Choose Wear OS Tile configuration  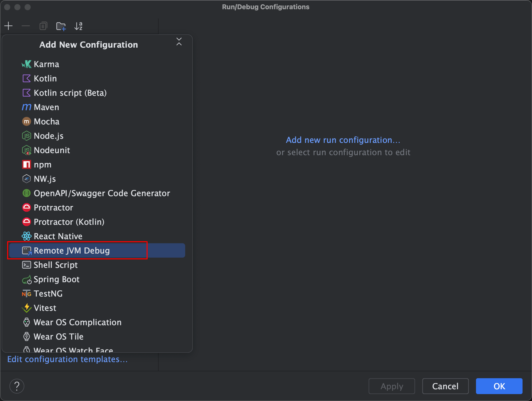pos(58,336)
